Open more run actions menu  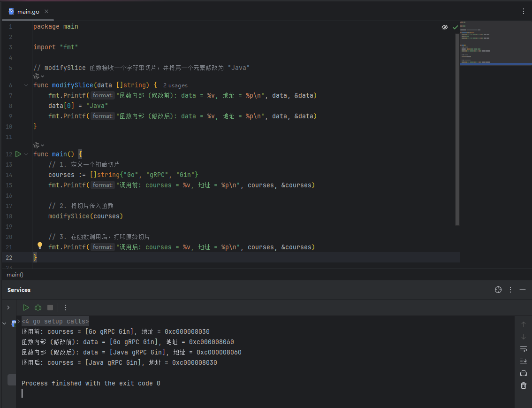[66, 308]
